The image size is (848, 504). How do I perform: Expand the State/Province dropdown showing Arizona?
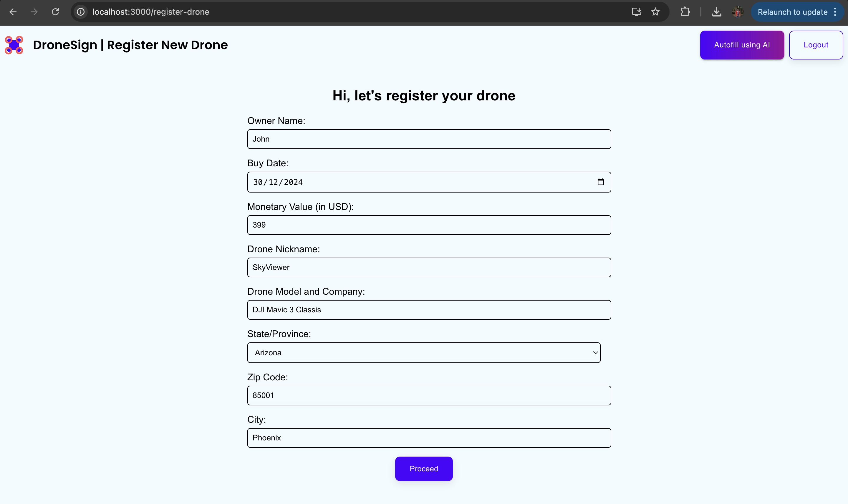(x=423, y=352)
